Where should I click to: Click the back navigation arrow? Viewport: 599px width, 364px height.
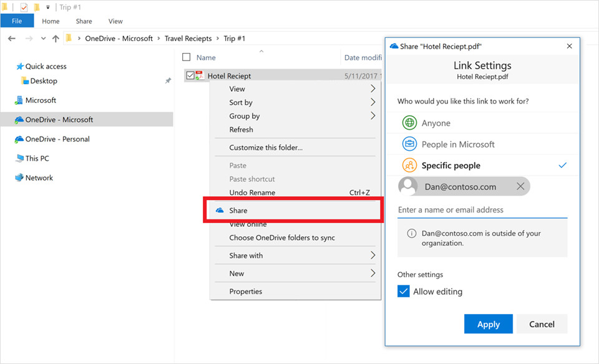click(11, 38)
